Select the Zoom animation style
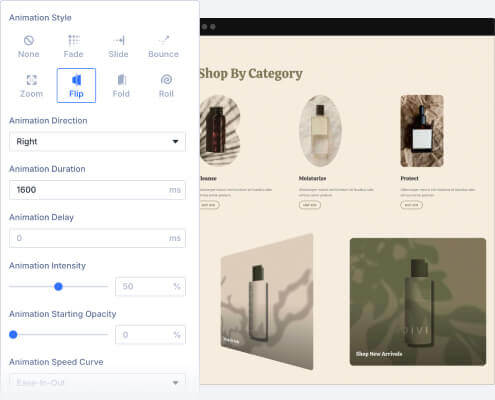The height and width of the screenshot is (400, 495). 31,86
